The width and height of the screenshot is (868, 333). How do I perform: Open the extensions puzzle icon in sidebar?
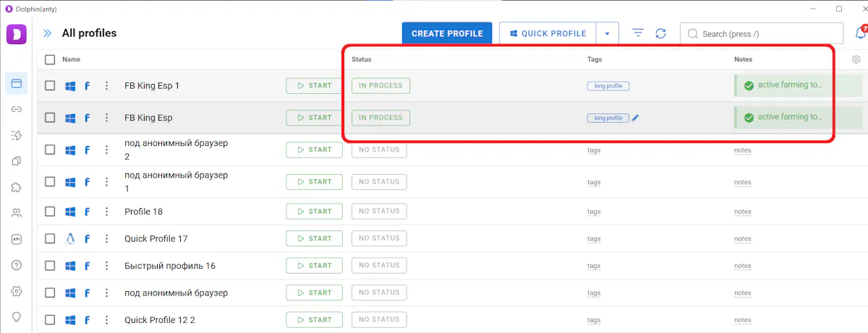16,187
